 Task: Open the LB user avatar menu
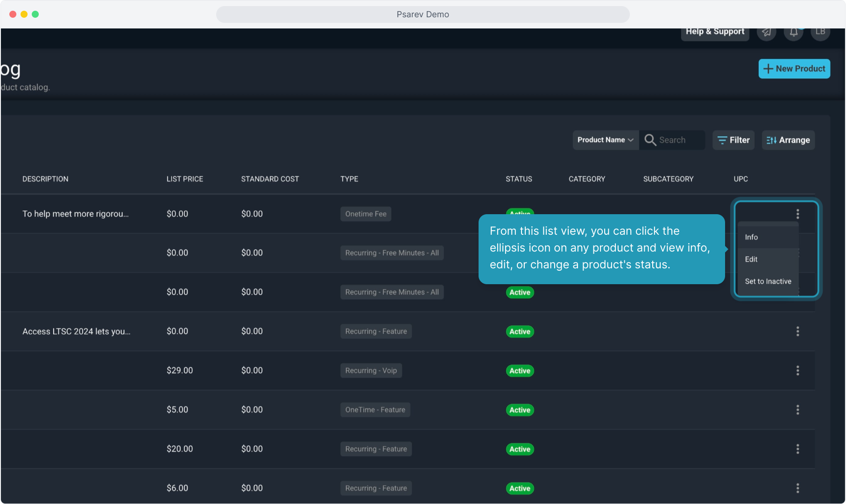[820, 32]
